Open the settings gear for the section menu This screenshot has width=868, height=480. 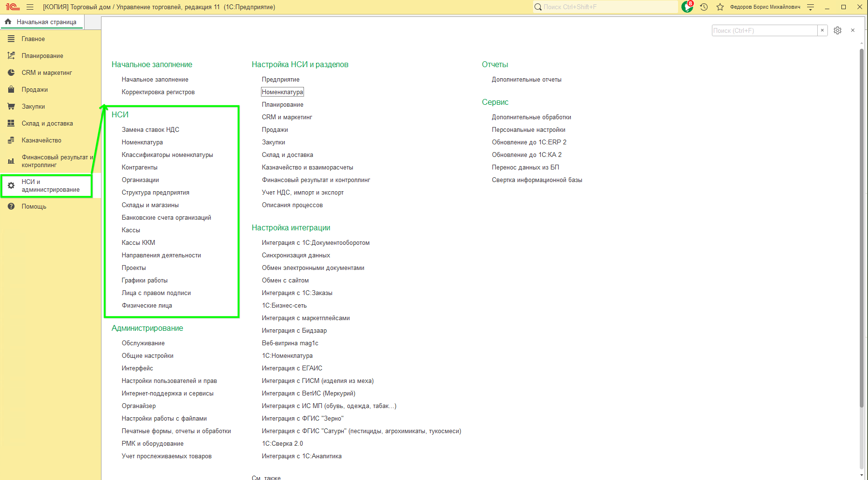tap(838, 30)
